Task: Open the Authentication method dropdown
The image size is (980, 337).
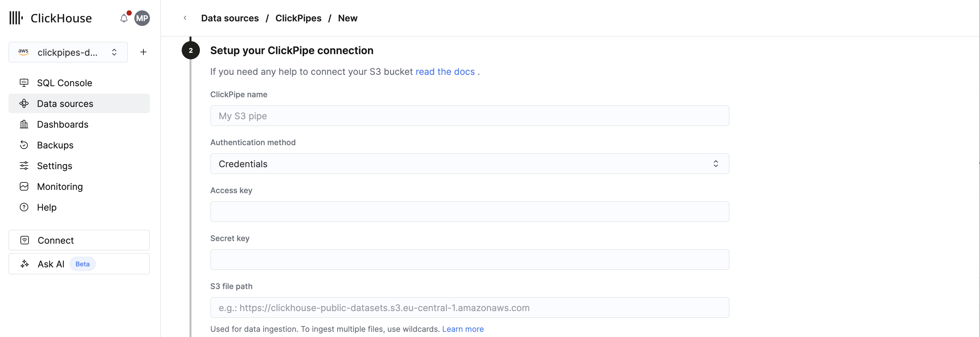Action: pyautogui.click(x=469, y=164)
